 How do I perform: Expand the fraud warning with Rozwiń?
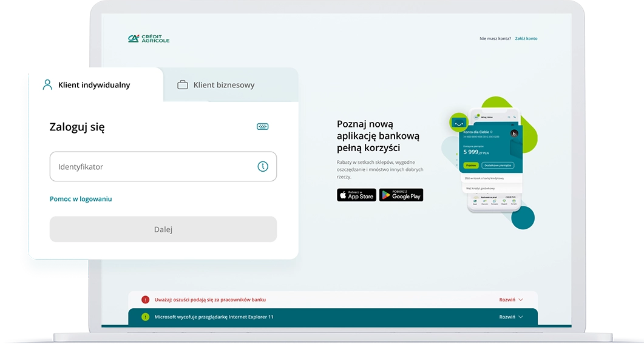(510, 300)
